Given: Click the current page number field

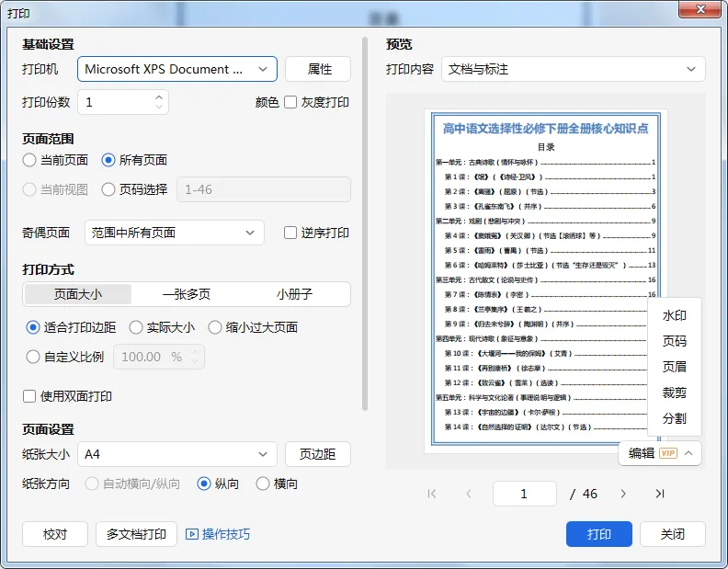Looking at the screenshot, I should [525, 494].
